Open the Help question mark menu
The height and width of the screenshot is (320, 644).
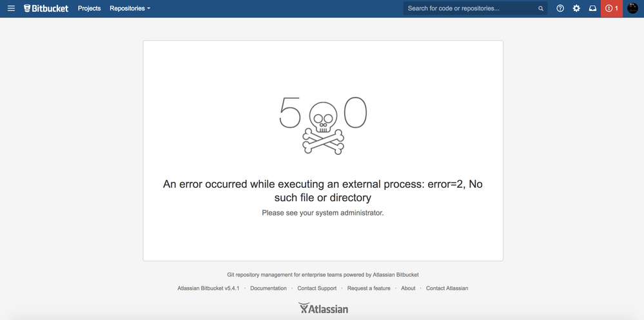(x=560, y=8)
